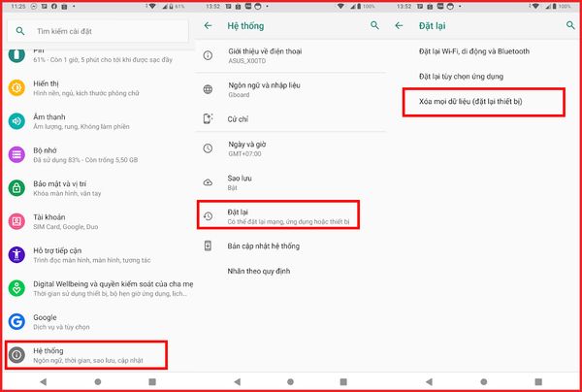The height and width of the screenshot is (392, 582).
Task: Tap home button under Hệ thống screen
Action: (291, 381)
